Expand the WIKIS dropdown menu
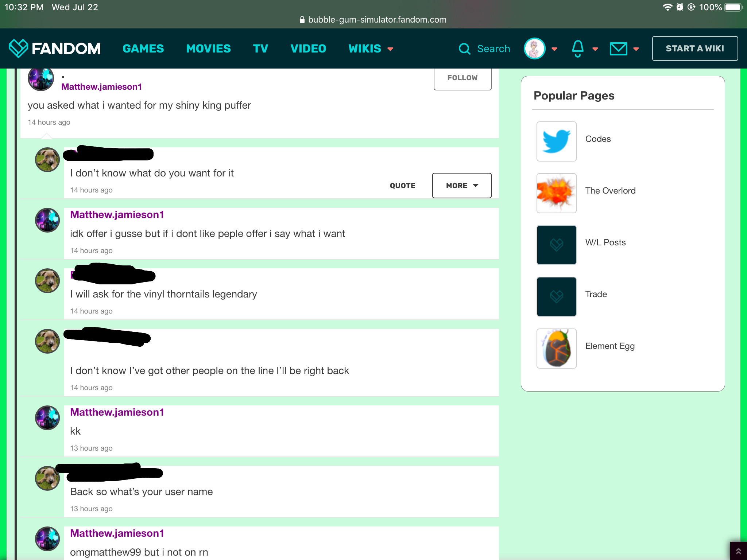 click(x=371, y=48)
